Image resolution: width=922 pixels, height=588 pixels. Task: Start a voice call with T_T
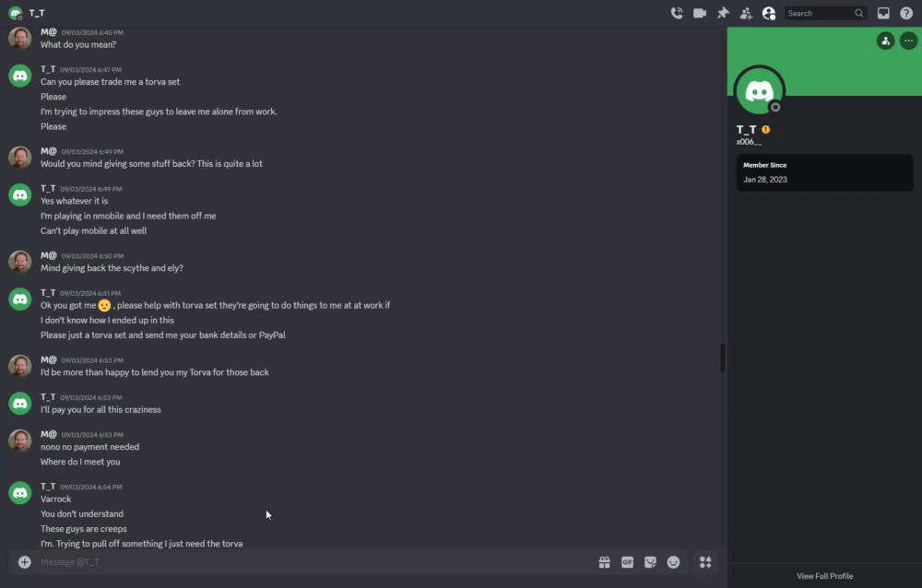tap(677, 13)
